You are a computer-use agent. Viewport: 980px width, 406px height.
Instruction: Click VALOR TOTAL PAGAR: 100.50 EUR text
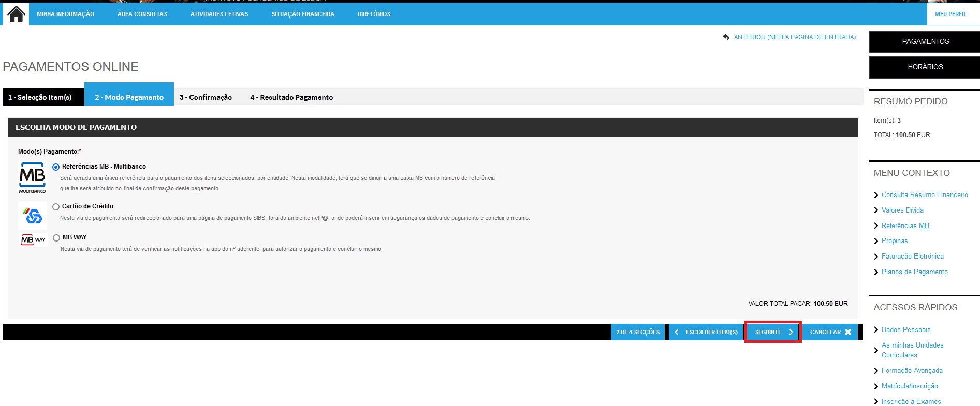(x=798, y=304)
